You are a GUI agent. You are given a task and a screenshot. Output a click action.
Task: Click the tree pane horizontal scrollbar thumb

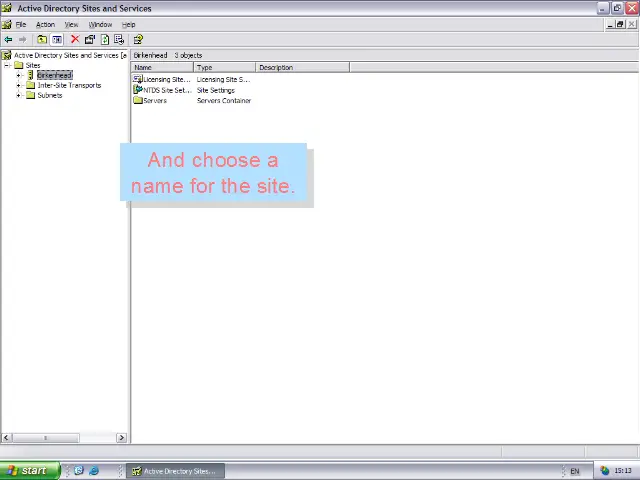(x=46, y=438)
